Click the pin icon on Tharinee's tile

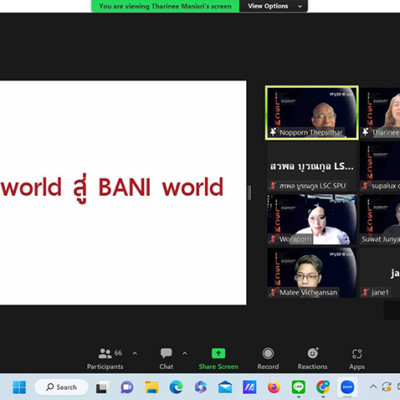pos(366,132)
